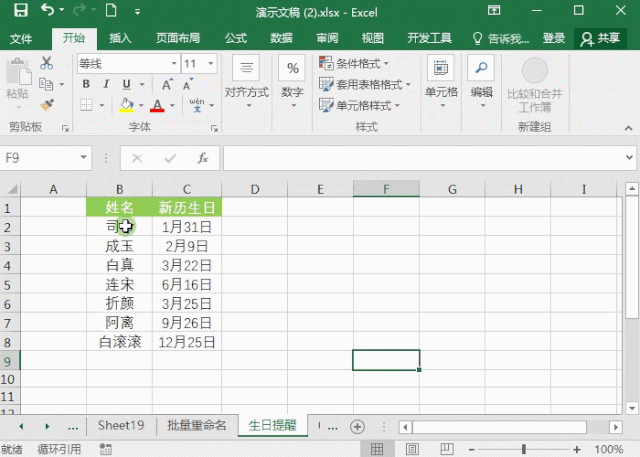Screen dimensions: 640x457
Task: Open Customize Quick Access Toolbar dropdown
Action: pos(138,12)
